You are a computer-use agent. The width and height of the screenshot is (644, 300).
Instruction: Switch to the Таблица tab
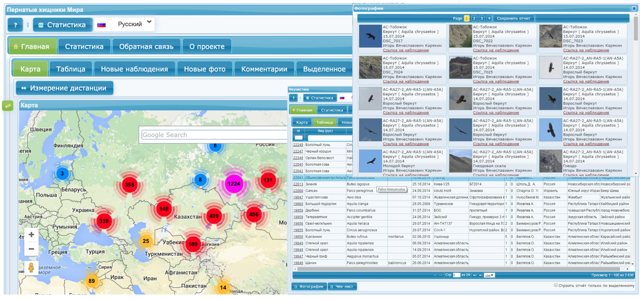coord(71,69)
